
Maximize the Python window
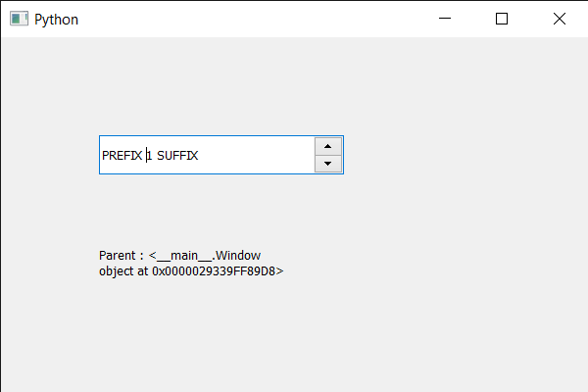pos(502,19)
